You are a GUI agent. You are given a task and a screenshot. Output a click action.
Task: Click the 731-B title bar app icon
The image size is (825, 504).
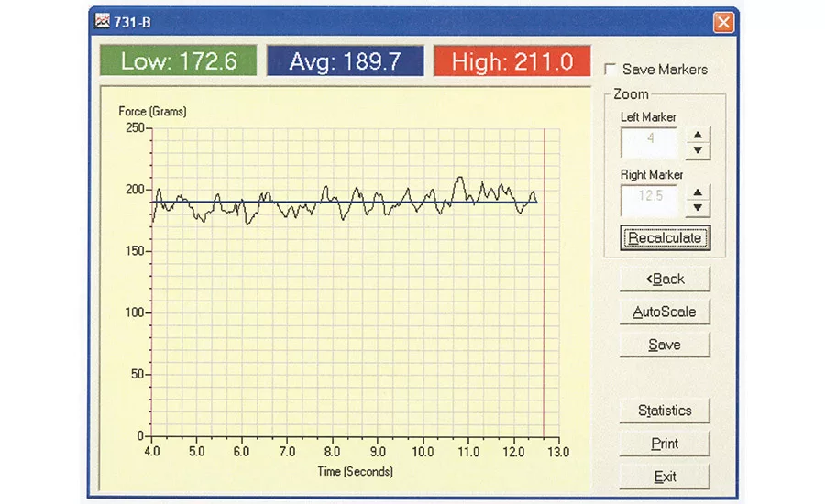tap(103, 20)
